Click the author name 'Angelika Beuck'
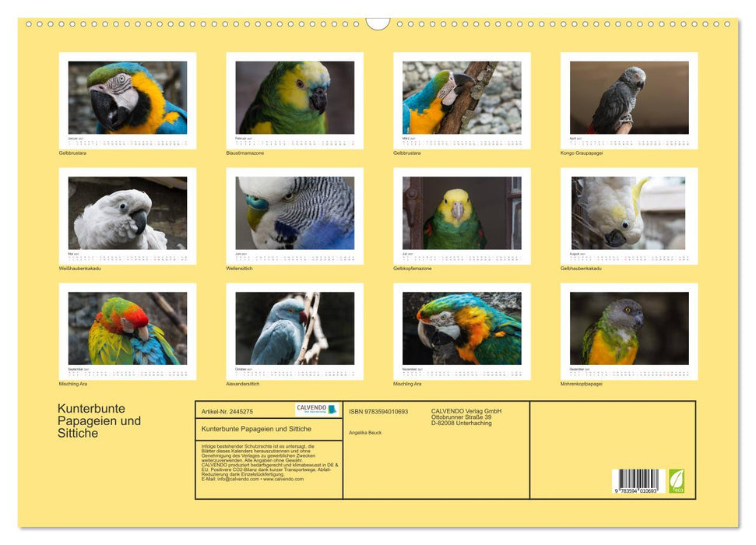 (365, 433)
